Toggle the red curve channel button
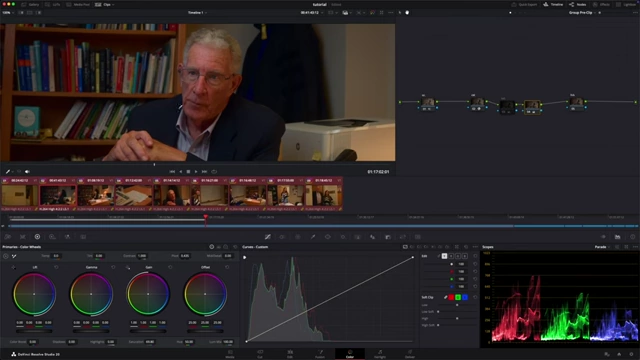Screen dimensions: 640x360 [x=451, y=256]
